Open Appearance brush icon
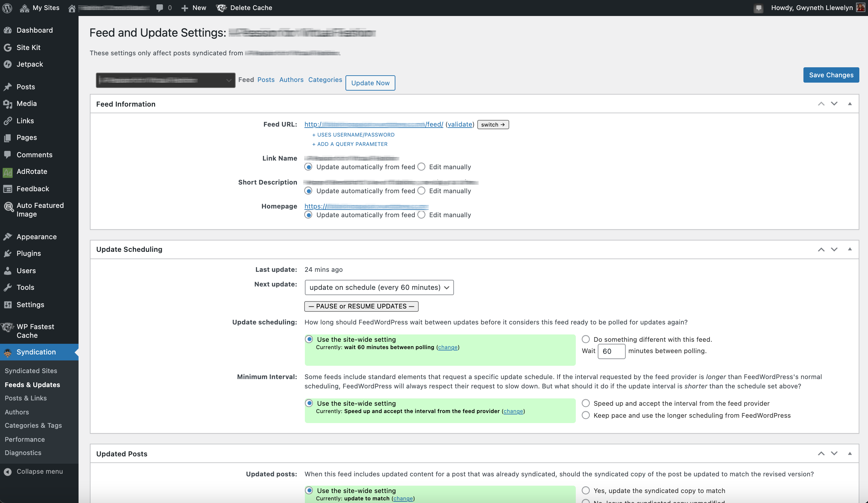The width and height of the screenshot is (868, 503). point(8,237)
